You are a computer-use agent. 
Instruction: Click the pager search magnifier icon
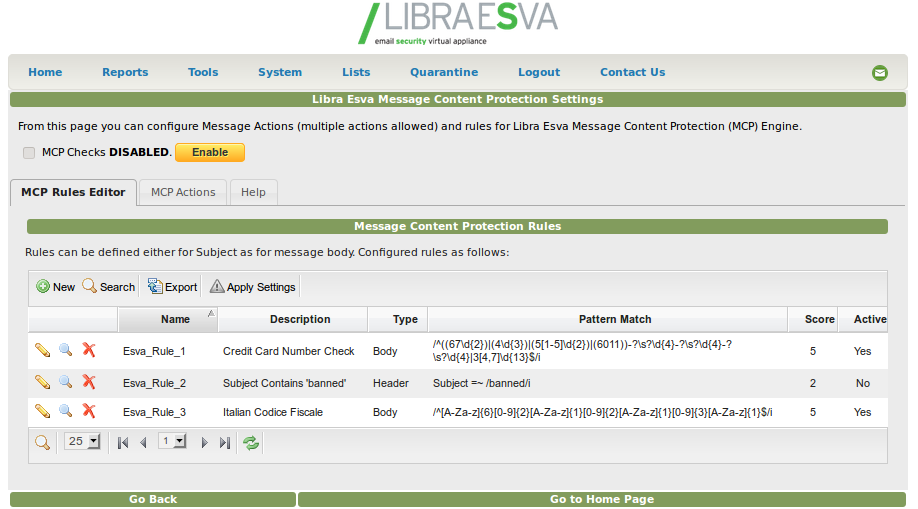coord(42,443)
